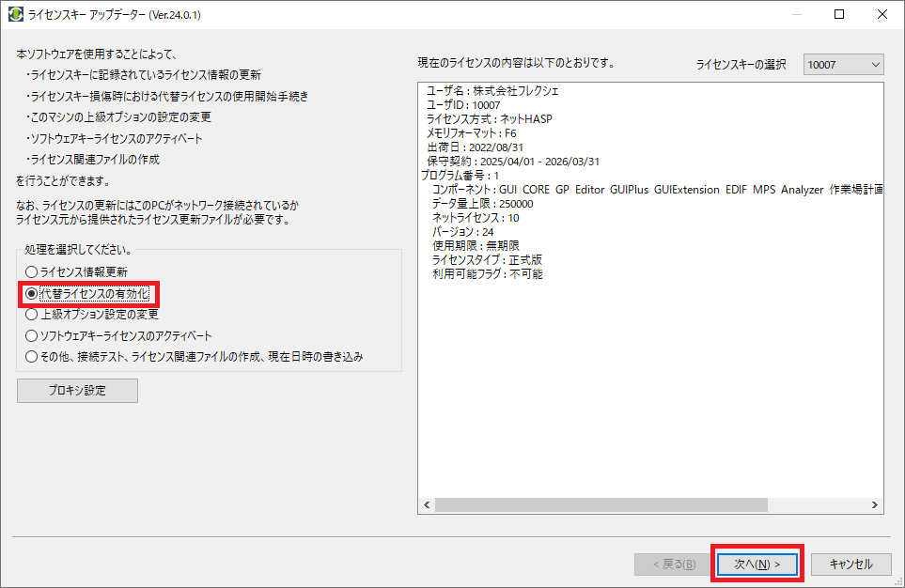Choose the 代替ライセンスの有効化 radio button
This screenshot has height=588, width=905.
pyautogui.click(x=32, y=293)
